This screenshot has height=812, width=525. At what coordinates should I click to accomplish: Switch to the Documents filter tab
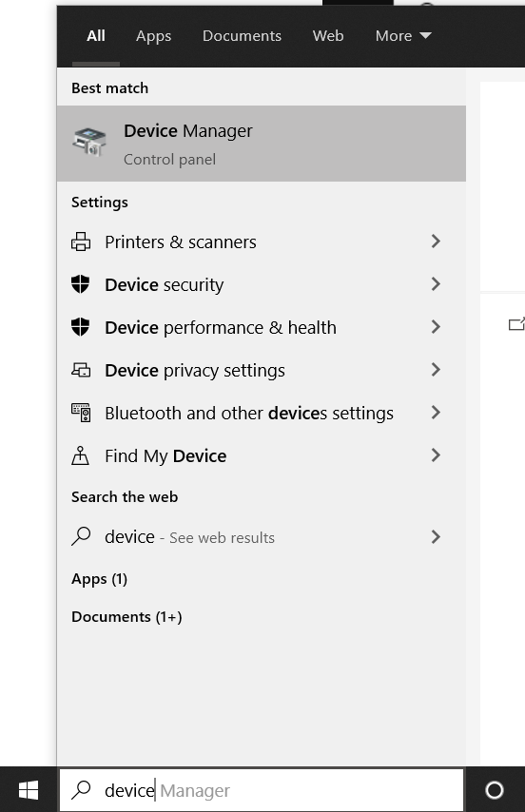[242, 36]
